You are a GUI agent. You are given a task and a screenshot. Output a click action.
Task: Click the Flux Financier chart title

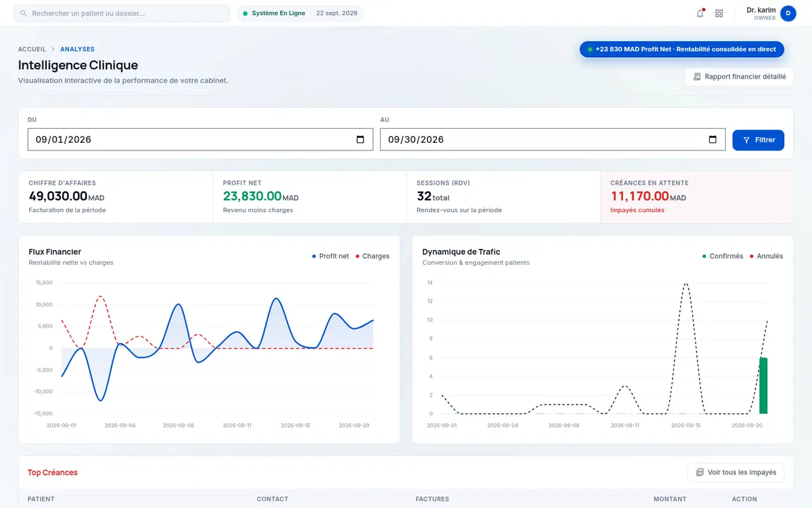(55, 252)
